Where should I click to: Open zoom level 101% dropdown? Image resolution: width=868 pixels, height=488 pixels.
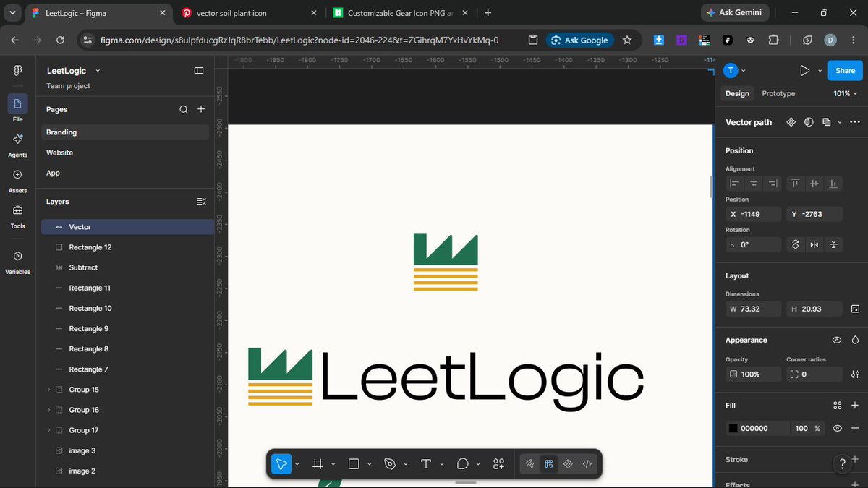coord(846,93)
